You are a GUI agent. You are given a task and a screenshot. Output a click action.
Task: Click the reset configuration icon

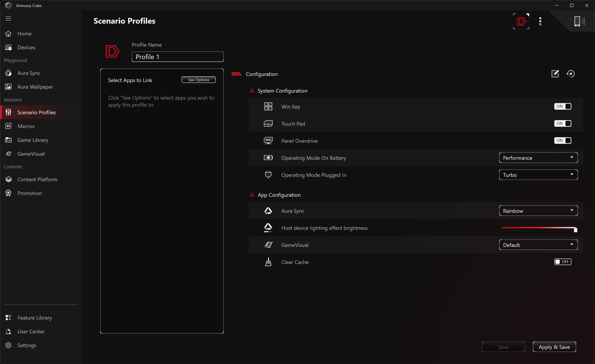coord(571,74)
